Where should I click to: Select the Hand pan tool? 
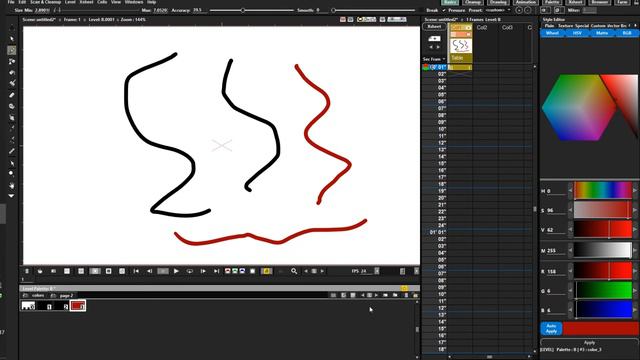pyautogui.click(x=12, y=185)
